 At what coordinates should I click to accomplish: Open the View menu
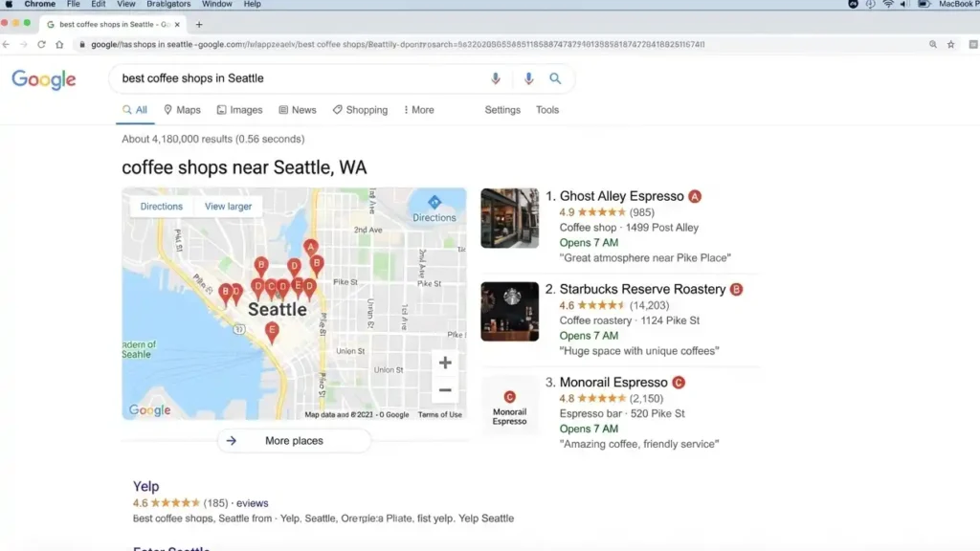pyautogui.click(x=125, y=5)
